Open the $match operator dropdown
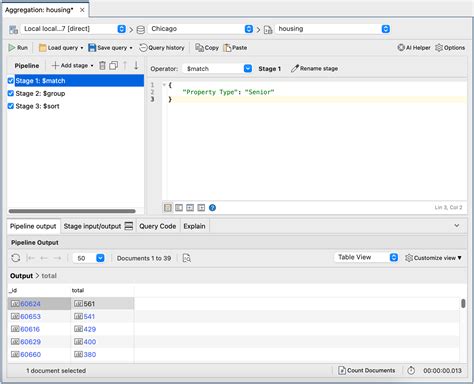 (x=217, y=69)
